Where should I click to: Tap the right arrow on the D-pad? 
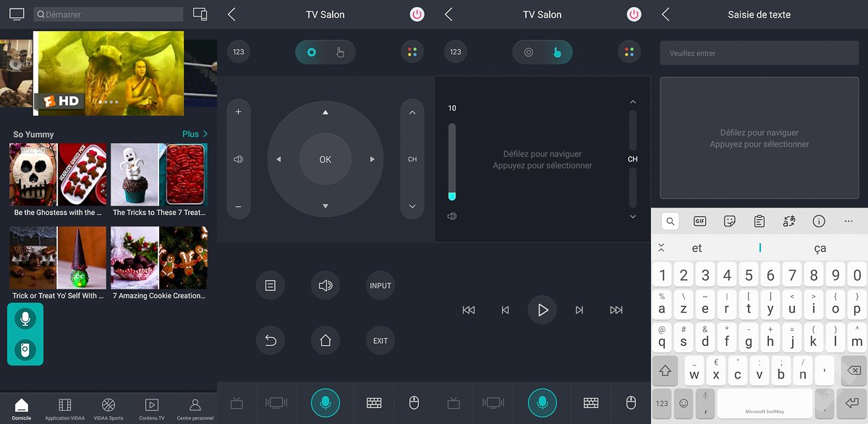pyautogui.click(x=373, y=159)
